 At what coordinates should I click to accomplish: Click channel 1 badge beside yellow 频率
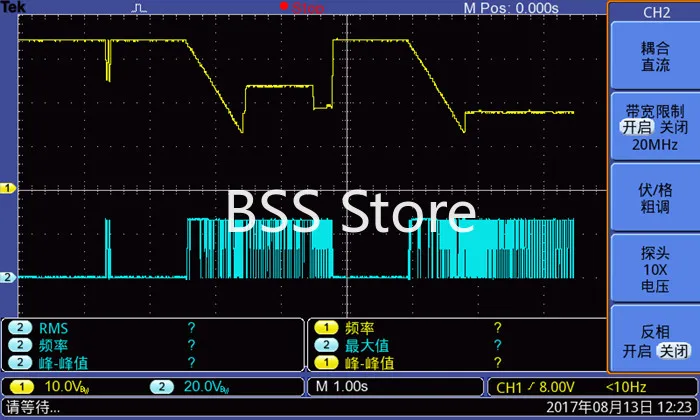point(326,328)
